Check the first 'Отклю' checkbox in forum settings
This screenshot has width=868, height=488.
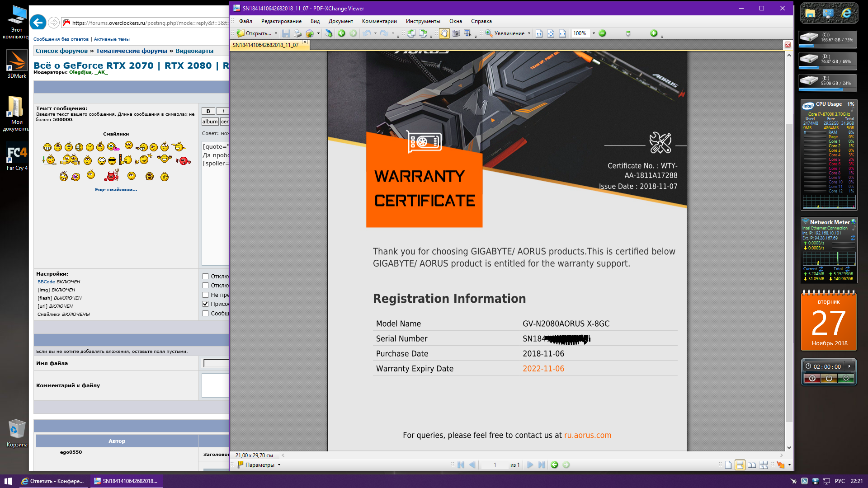tap(205, 276)
